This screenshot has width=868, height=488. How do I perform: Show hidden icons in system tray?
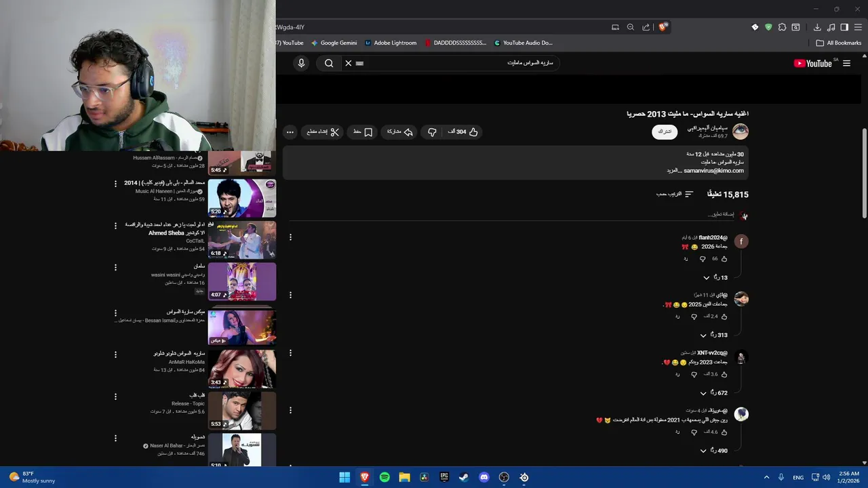point(766,477)
